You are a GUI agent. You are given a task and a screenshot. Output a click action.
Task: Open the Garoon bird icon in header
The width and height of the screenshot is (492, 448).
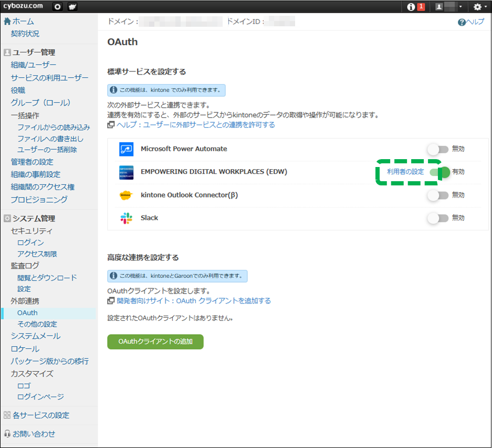click(x=72, y=7)
